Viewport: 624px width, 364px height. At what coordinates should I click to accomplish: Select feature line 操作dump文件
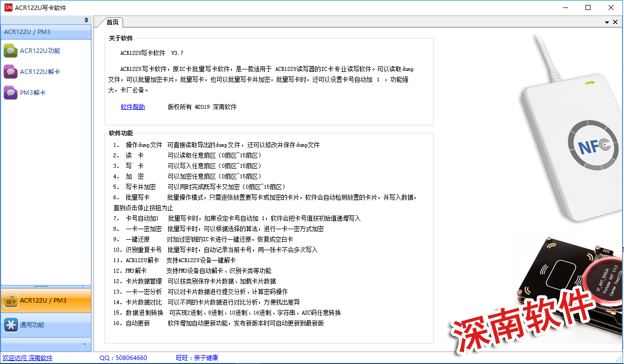pos(216,145)
